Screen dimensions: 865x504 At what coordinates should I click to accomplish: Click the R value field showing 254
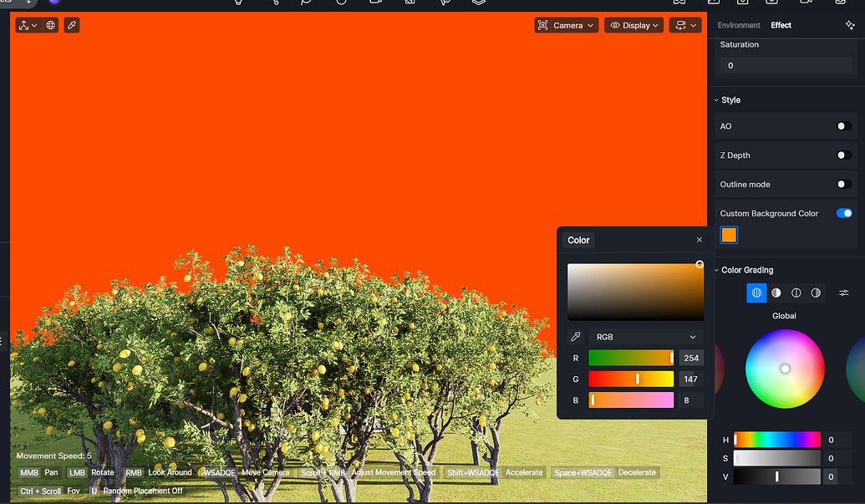[691, 358]
